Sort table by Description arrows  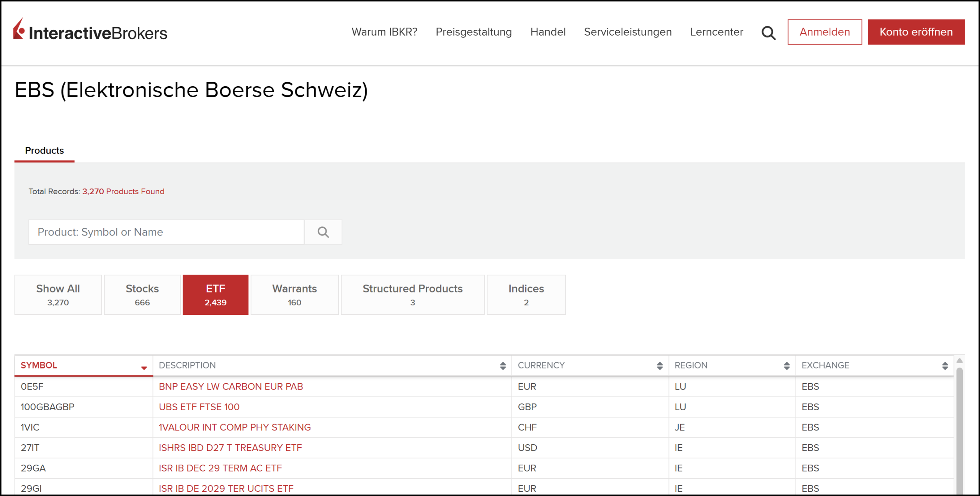click(503, 366)
